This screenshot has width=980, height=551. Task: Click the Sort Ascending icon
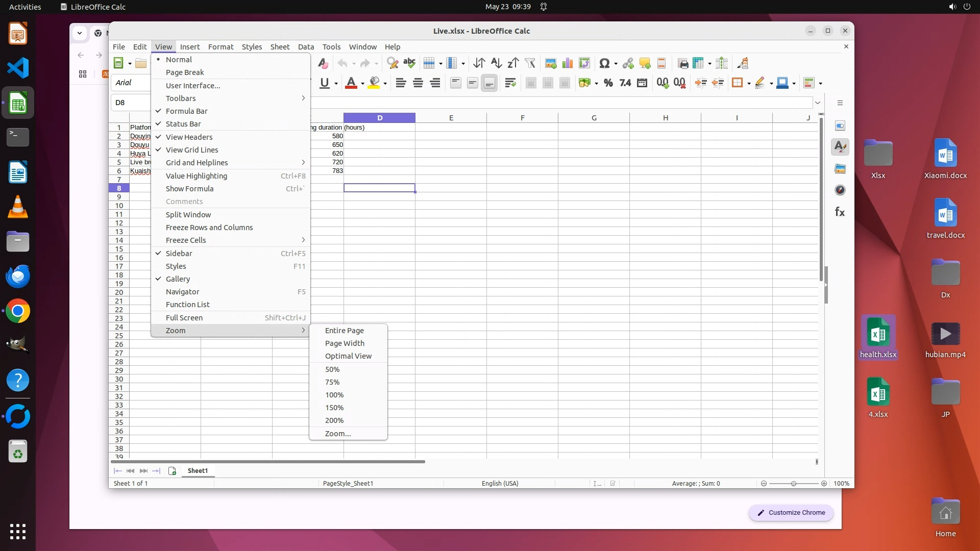(x=496, y=63)
